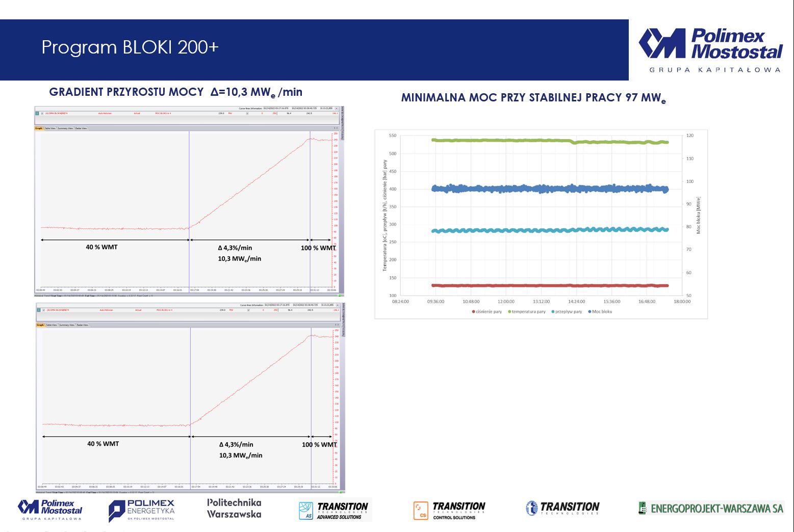This screenshot has width=794, height=532.
Task: Click the Energoprojekt-Warszawa SA logo
Action: coord(710,508)
